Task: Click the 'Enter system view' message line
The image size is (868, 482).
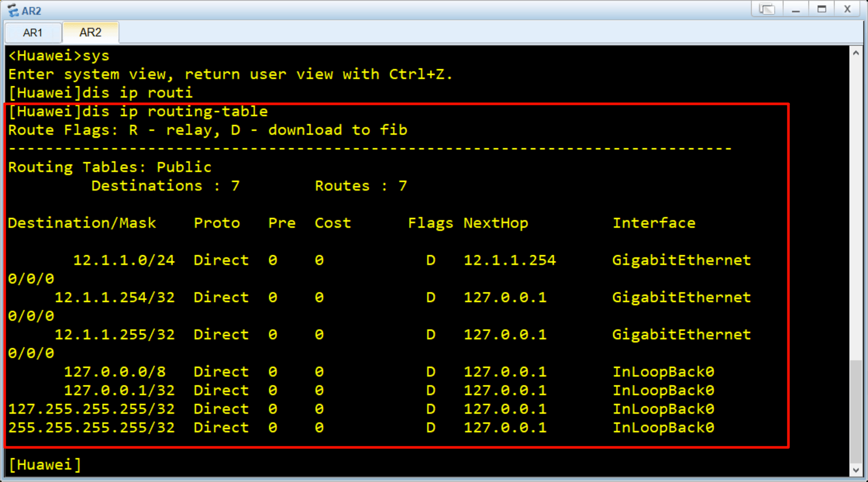Action: pyautogui.click(x=230, y=74)
